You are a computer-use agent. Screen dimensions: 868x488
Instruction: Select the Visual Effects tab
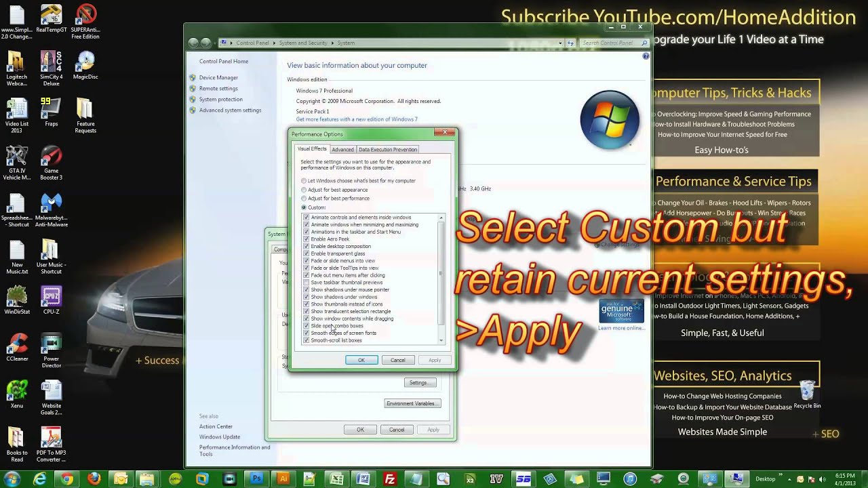312,148
